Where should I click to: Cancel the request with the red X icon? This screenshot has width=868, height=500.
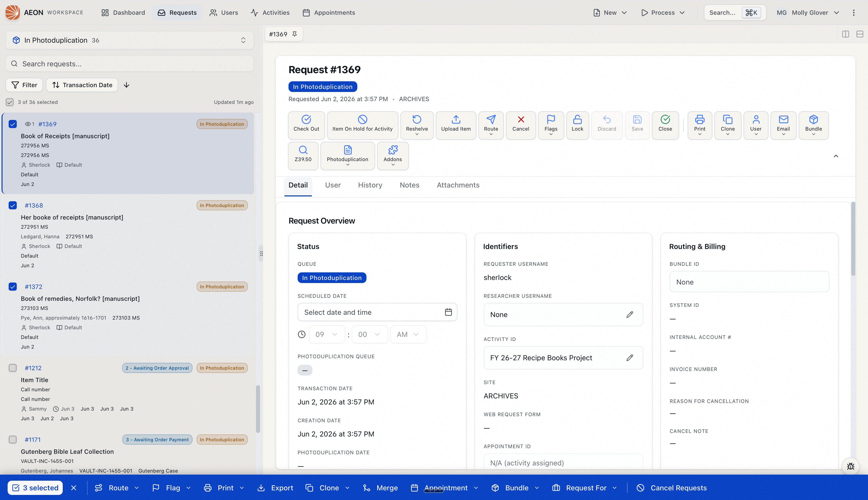(x=521, y=119)
